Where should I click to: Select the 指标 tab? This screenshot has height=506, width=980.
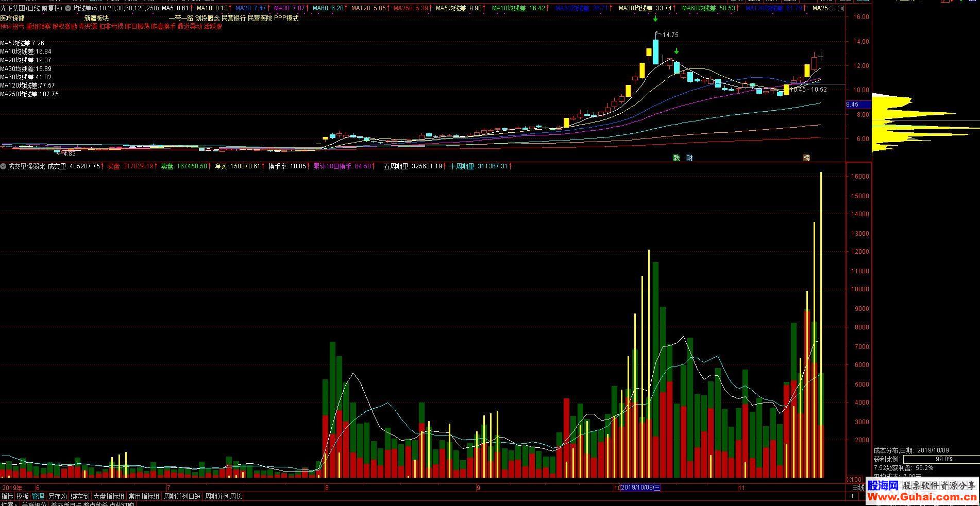7,496
